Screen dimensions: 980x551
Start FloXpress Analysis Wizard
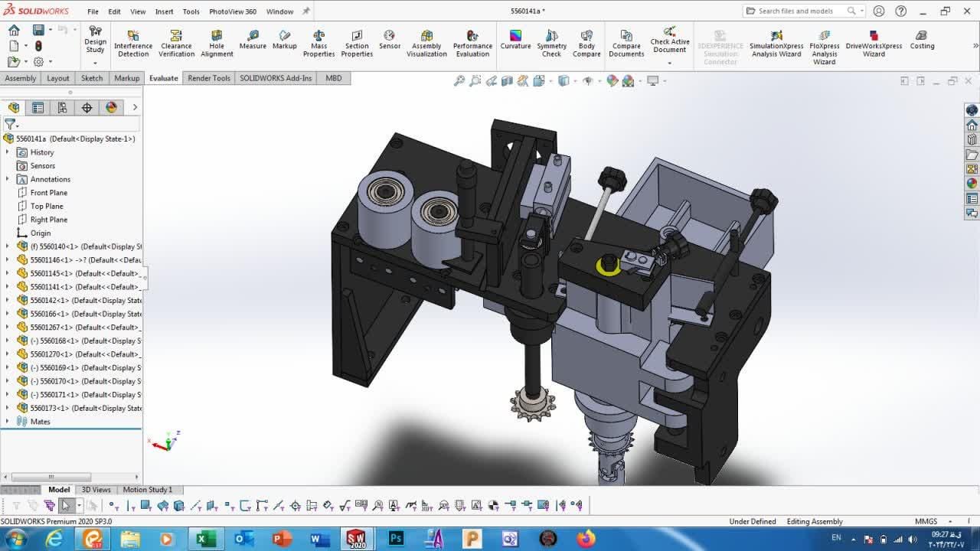[825, 47]
